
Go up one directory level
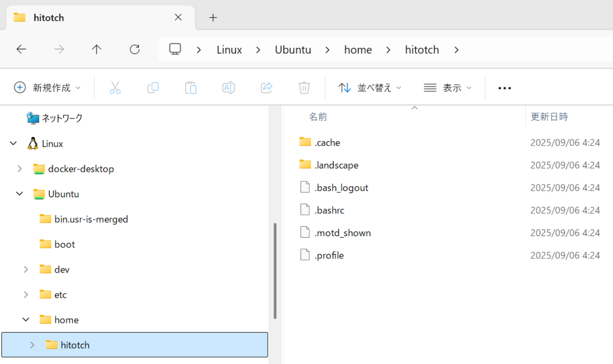(x=96, y=49)
